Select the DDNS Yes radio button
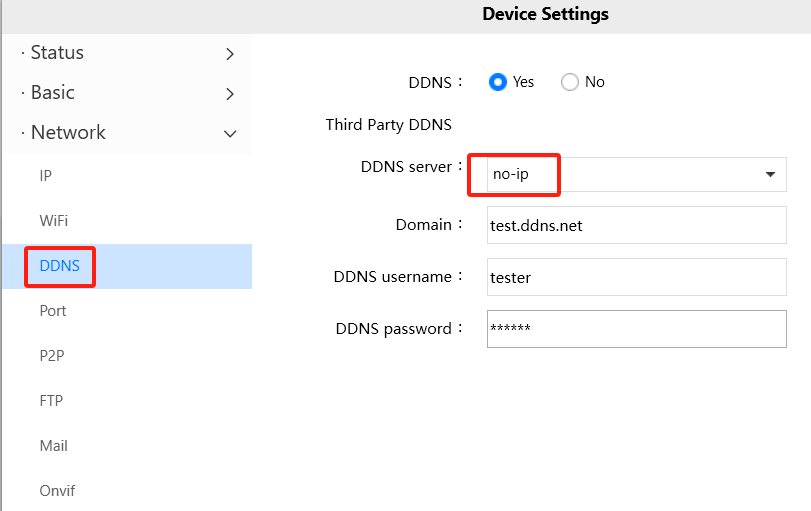The width and height of the screenshot is (811, 511). (498, 82)
